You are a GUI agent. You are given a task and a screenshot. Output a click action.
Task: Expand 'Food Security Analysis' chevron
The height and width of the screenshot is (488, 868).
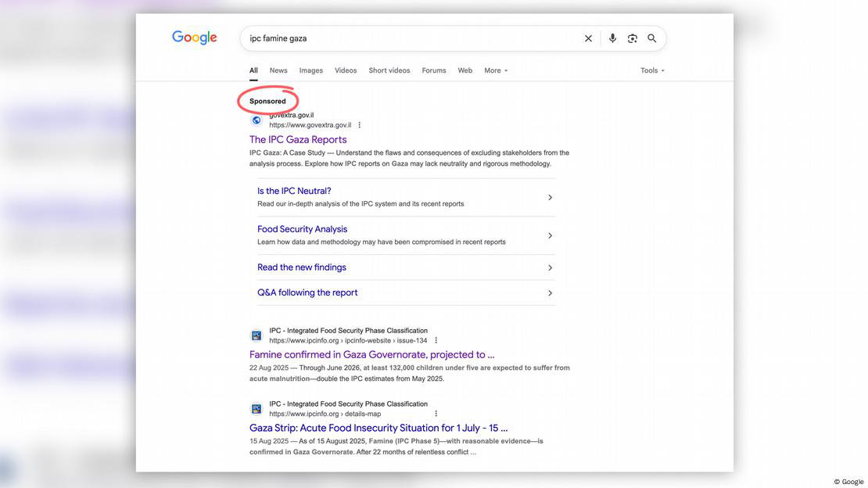click(550, 236)
